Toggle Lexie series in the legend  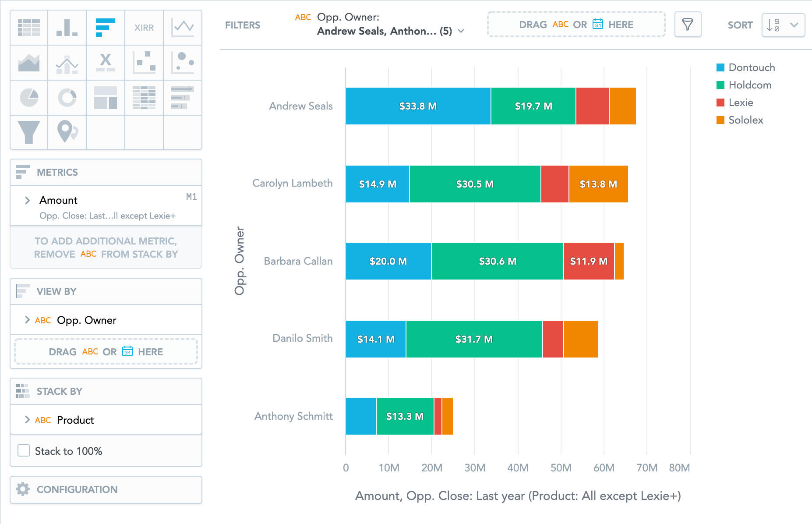(x=735, y=103)
